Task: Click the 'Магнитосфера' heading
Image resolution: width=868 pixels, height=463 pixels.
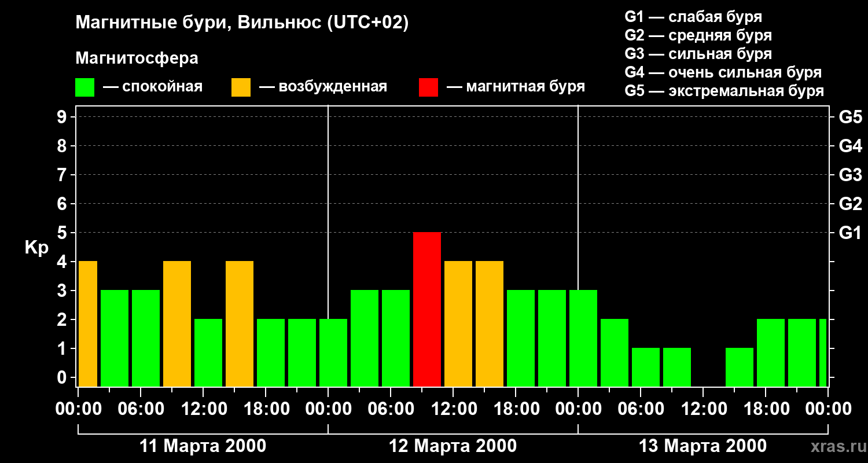Action: [137, 58]
